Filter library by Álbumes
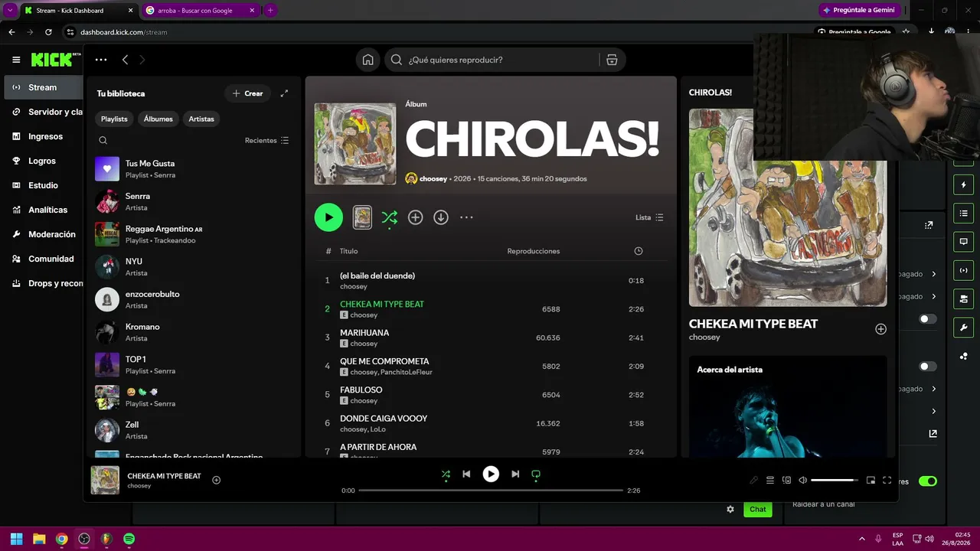The image size is (980, 551). pos(158,119)
